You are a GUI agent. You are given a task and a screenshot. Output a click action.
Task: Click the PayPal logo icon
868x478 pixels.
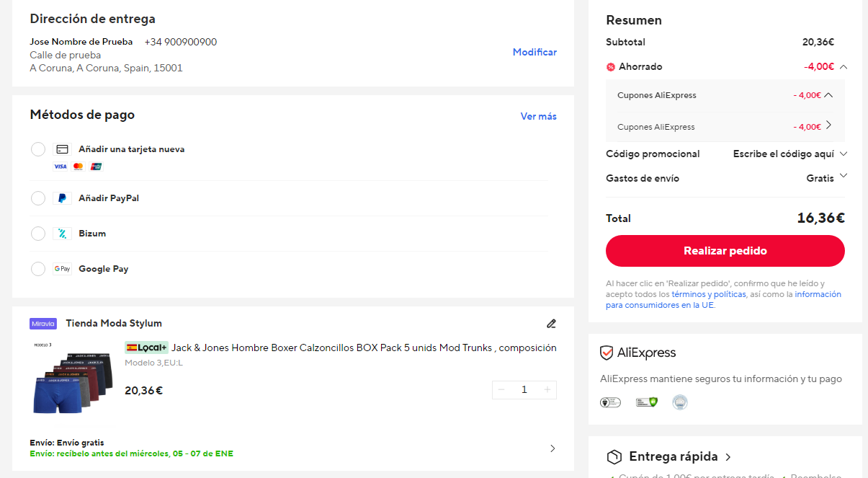pos(62,198)
